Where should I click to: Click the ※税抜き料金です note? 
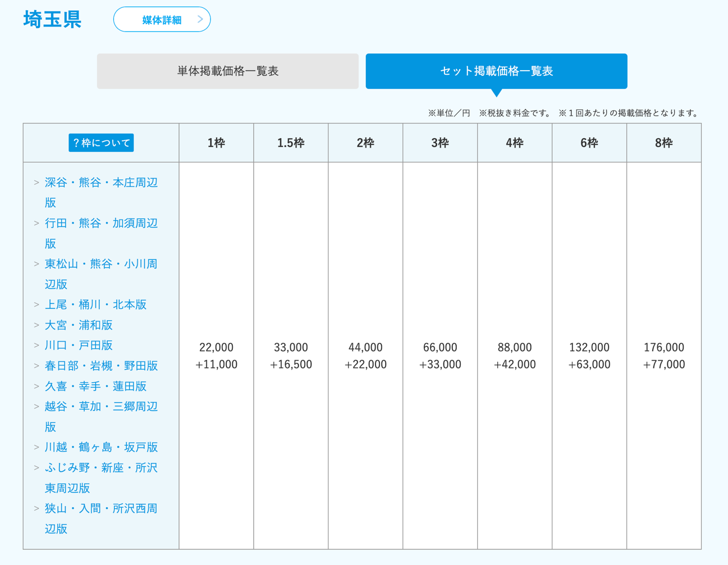click(515, 113)
